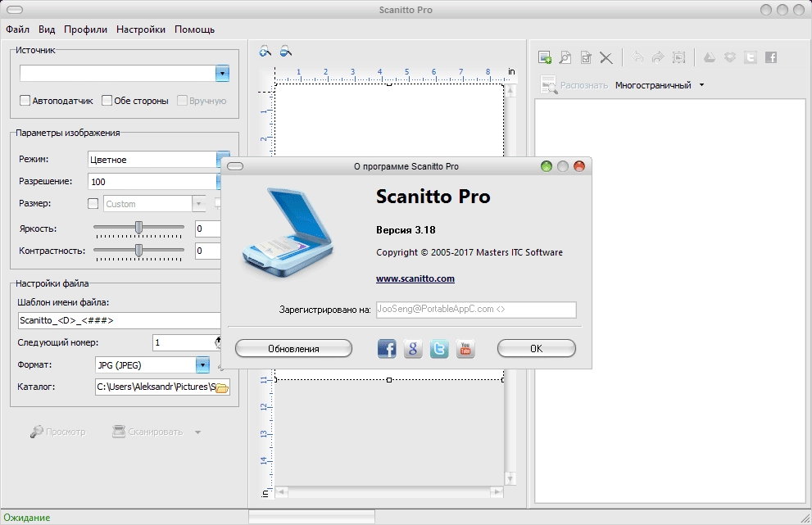Click the Контрастность value box
812x525 pixels.
click(208, 251)
